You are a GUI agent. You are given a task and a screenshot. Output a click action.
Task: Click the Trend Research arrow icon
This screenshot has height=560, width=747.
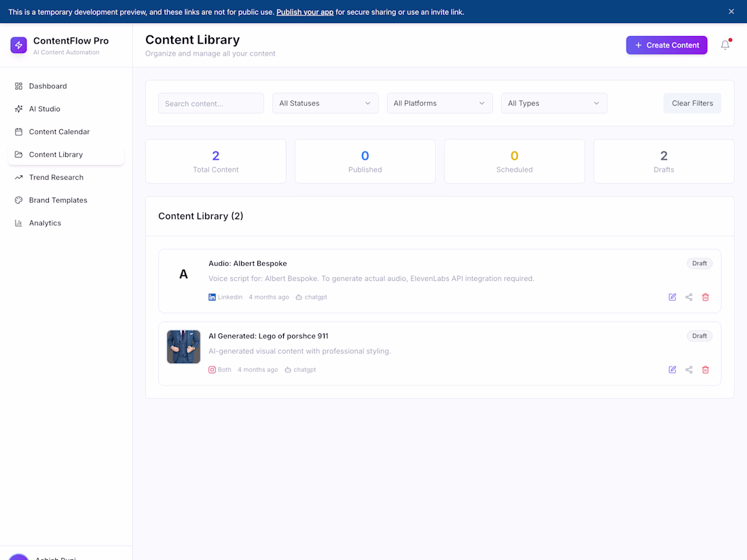click(x=18, y=178)
